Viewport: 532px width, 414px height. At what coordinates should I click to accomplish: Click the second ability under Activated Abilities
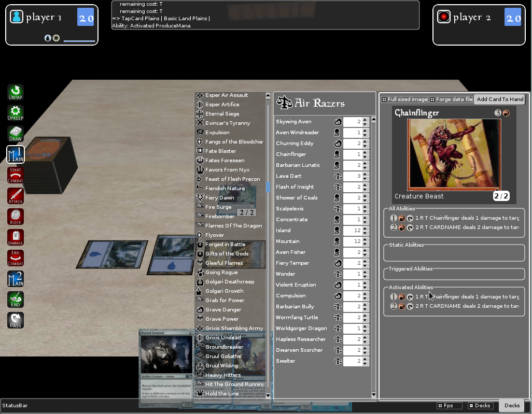pos(455,306)
